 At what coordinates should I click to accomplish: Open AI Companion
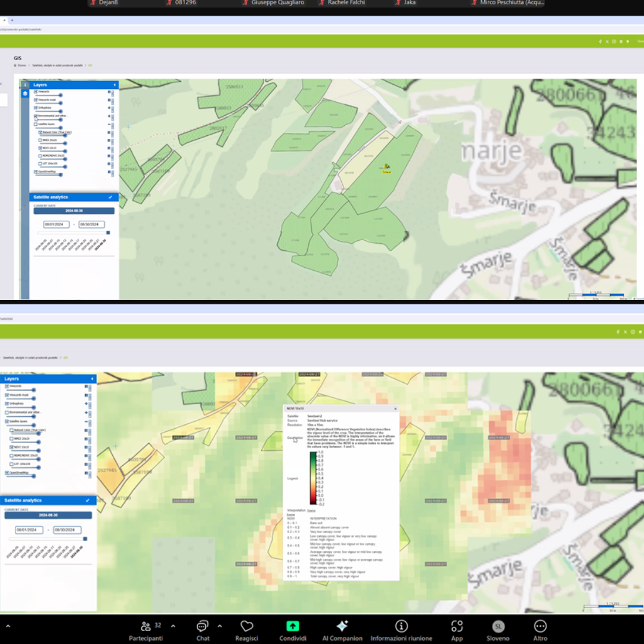(342, 630)
